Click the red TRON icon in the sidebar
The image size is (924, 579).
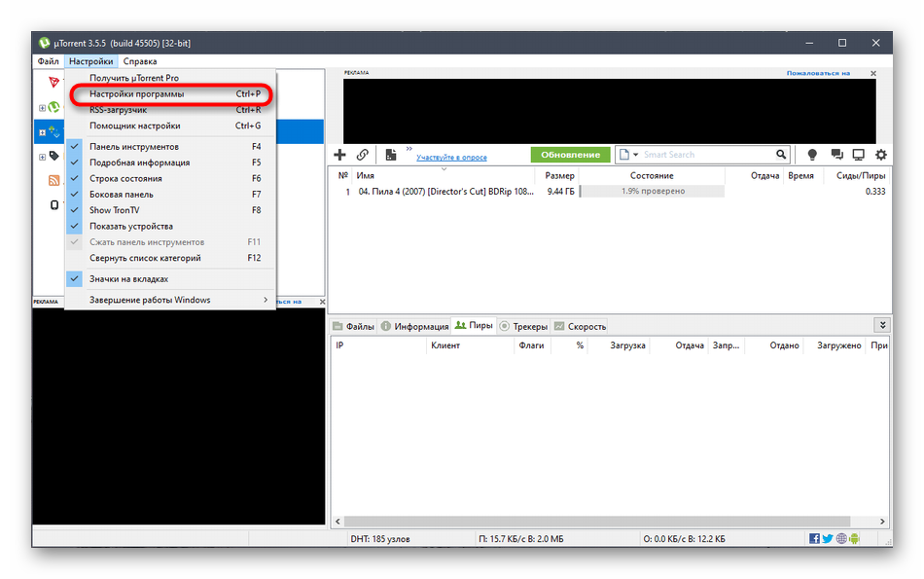[x=54, y=82]
